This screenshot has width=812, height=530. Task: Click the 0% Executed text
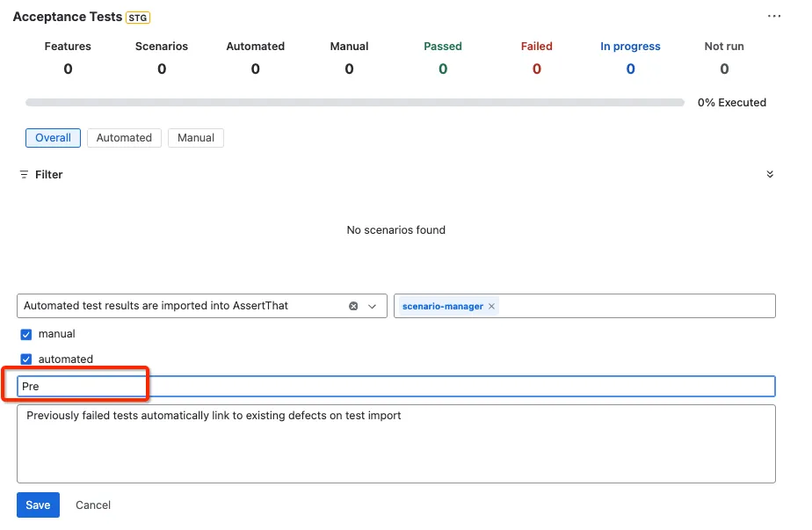tap(732, 103)
